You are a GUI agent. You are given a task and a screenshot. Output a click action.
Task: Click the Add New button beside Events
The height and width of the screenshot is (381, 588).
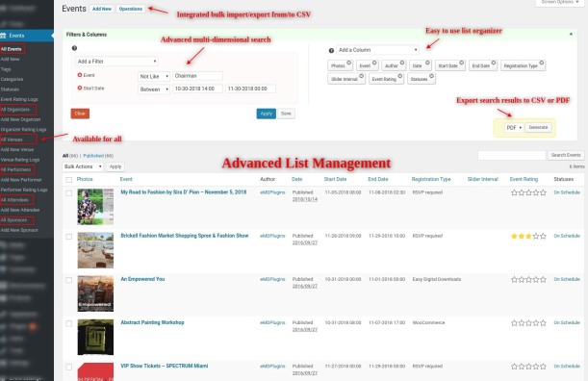[102, 9]
